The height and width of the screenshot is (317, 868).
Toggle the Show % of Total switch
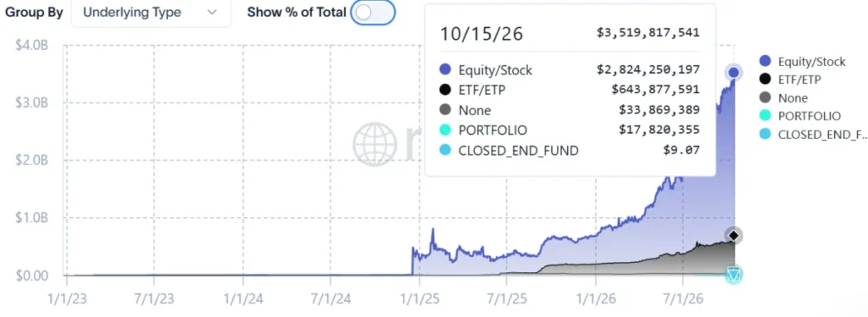pos(373,12)
